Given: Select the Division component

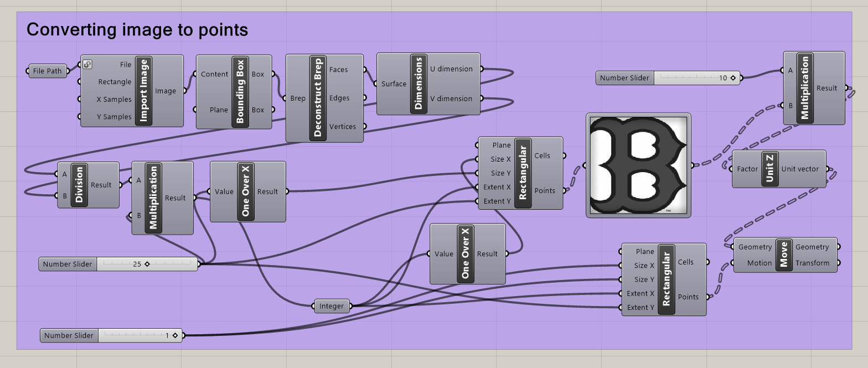Looking at the screenshot, I should point(88,185).
